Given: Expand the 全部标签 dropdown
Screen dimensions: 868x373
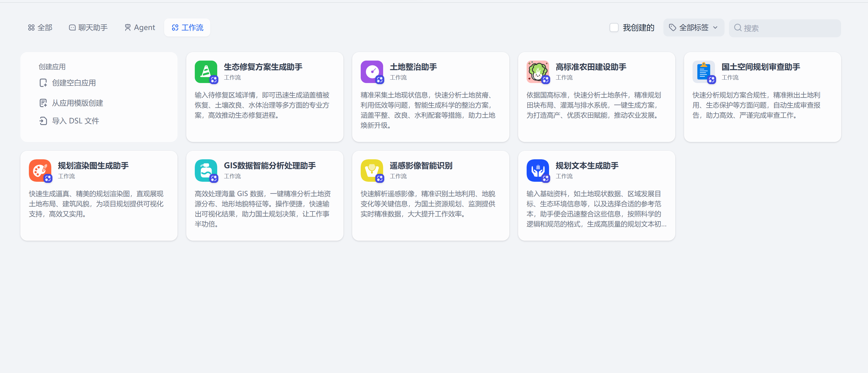Looking at the screenshot, I should click(693, 28).
